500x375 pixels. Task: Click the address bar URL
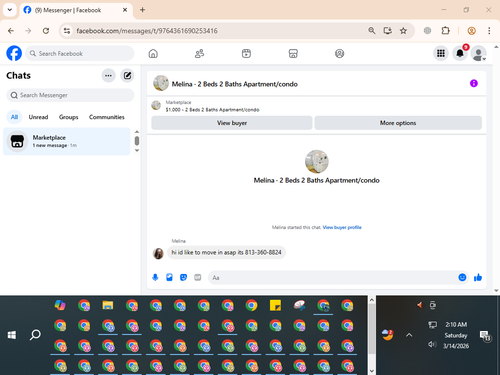147,31
